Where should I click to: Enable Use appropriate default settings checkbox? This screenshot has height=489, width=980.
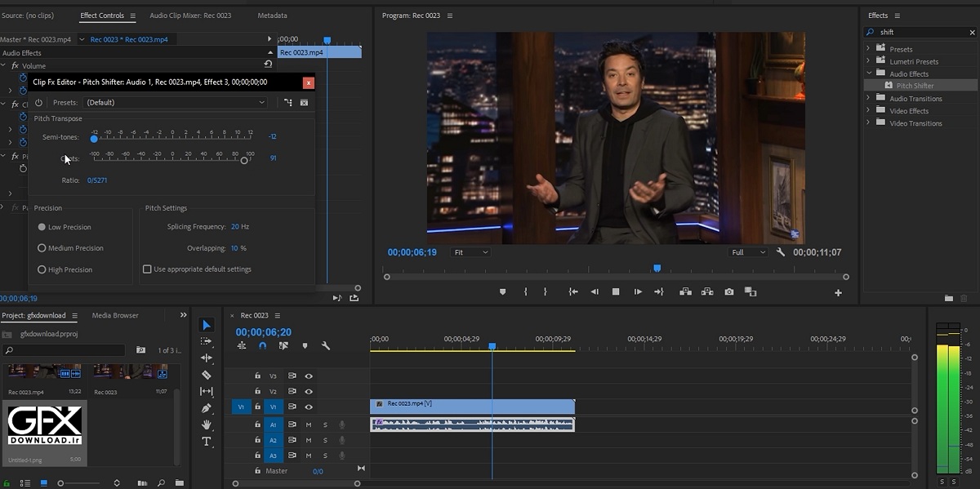pos(147,269)
